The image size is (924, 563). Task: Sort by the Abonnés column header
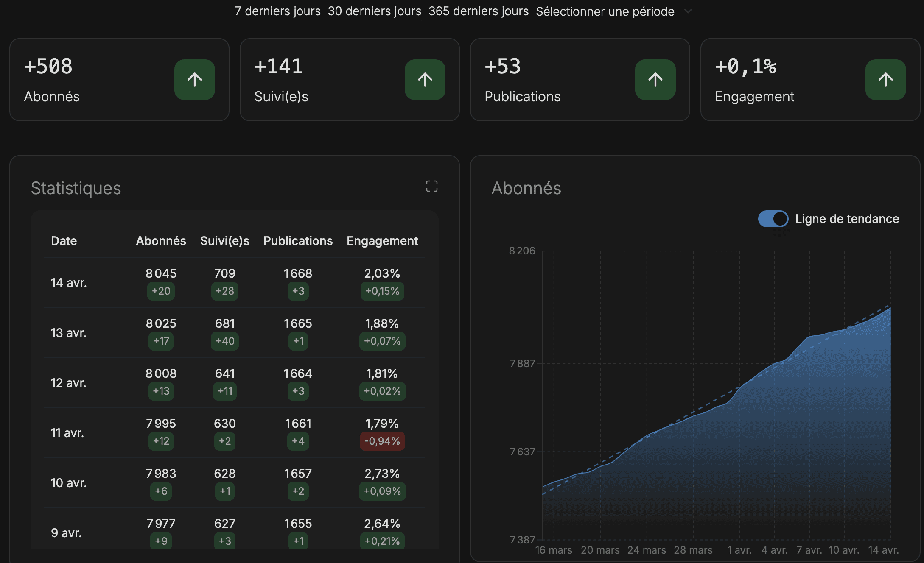[161, 241]
